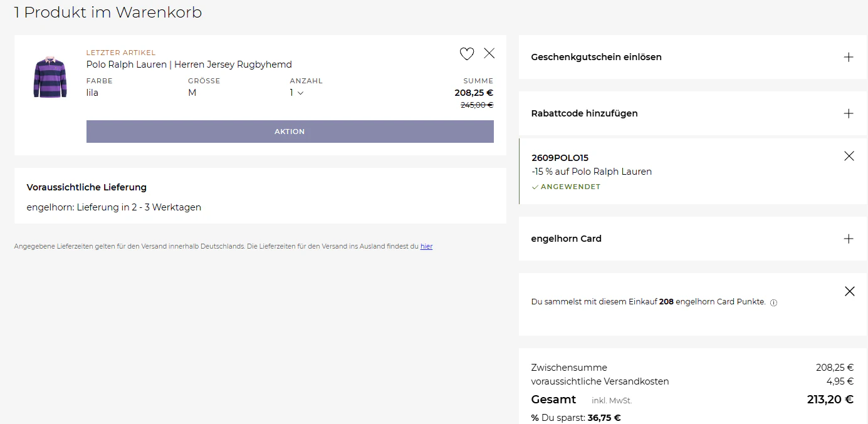The image size is (868, 424).
Task: Follow the 'hier' delivery times link
Action: click(426, 247)
